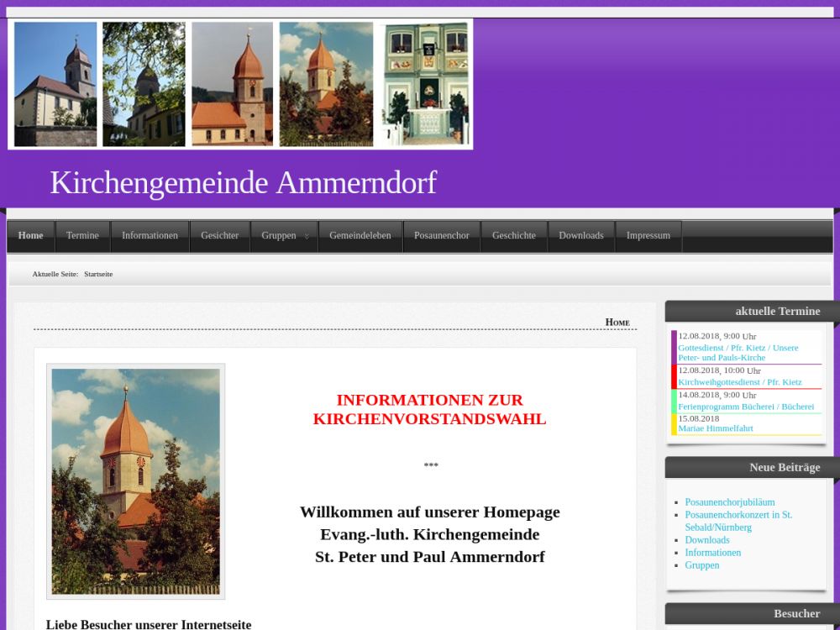This screenshot has width=840, height=630.
Task: Click the Informationen zur Kirchenvorstandswahl heading link
Action: (x=429, y=409)
